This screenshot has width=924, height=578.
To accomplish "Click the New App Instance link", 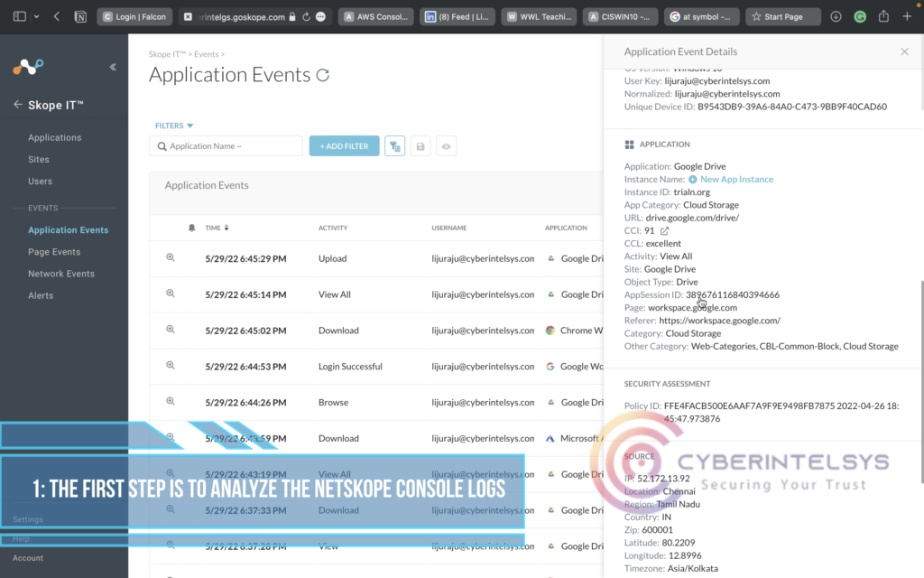I will point(736,180).
